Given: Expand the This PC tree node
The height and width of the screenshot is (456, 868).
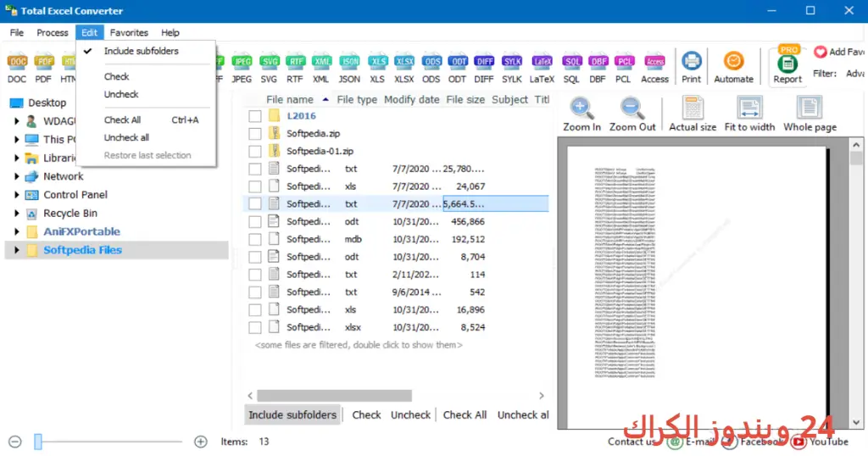Looking at the screenshot, I should (x=16, y=140).
